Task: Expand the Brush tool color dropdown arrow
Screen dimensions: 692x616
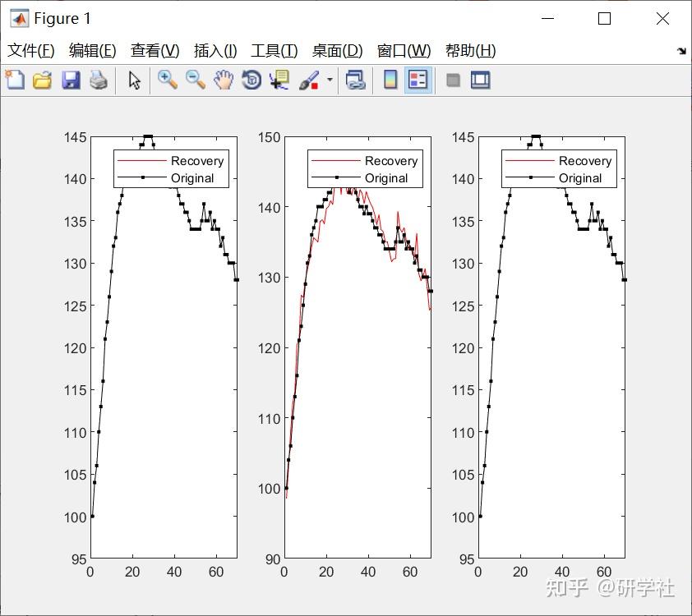Action: [x=330, y=80]
